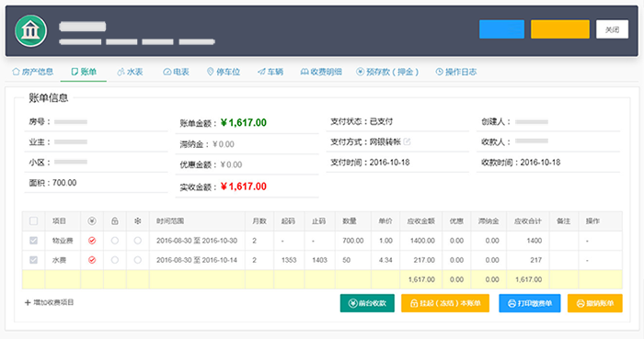
Task: Click red paid checkmark in 物业费 row
Action: pyautogui.click(x=92, y=241)
